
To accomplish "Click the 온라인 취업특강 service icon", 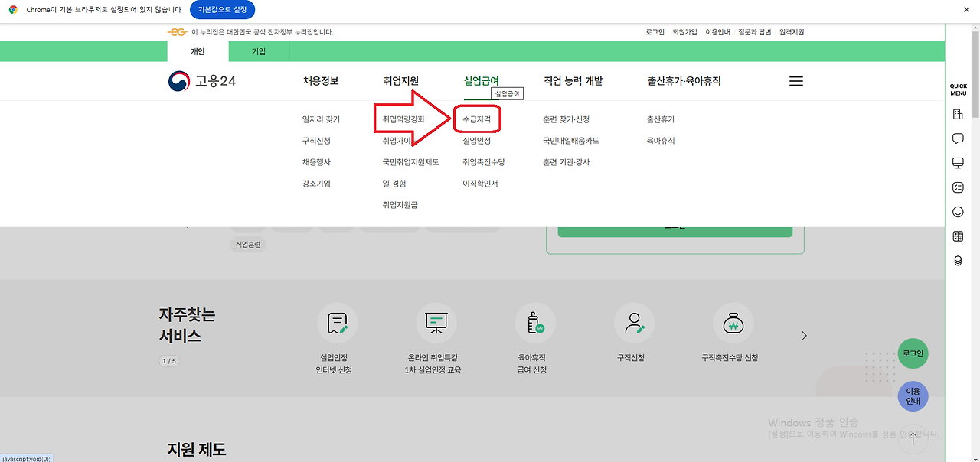I will pos(436,323).
